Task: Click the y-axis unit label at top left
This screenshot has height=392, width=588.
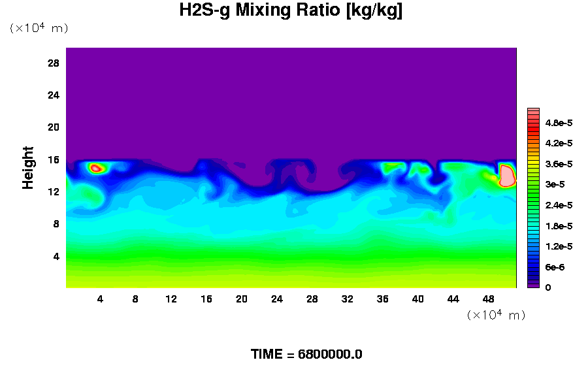Action: tap(39, 28)
